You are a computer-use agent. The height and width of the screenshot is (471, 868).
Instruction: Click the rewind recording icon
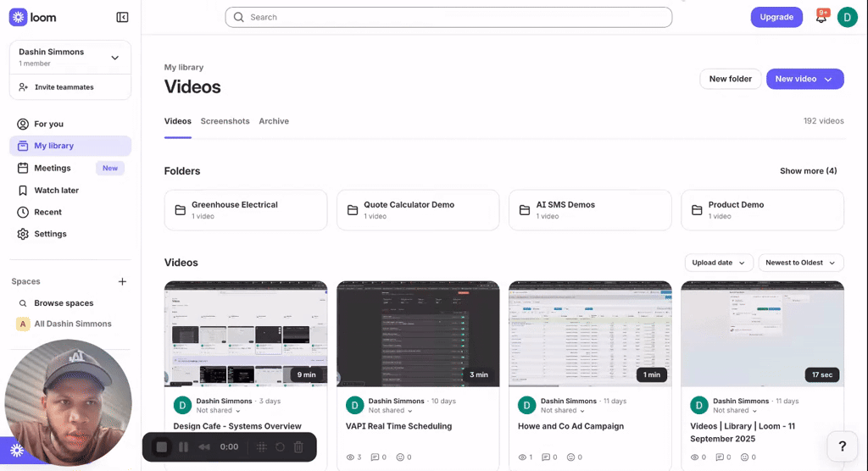(x=204, y=446)
